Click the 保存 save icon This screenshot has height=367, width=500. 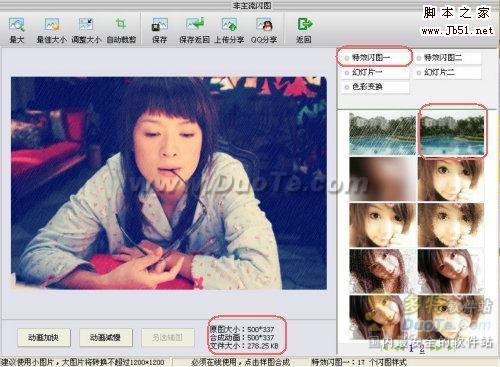[160, 24]
